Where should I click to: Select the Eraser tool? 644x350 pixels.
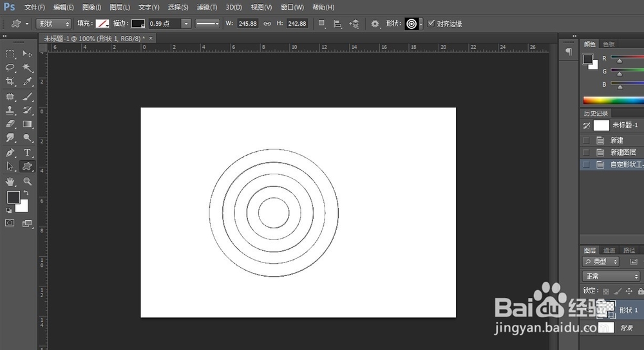[x=10, y=124]
